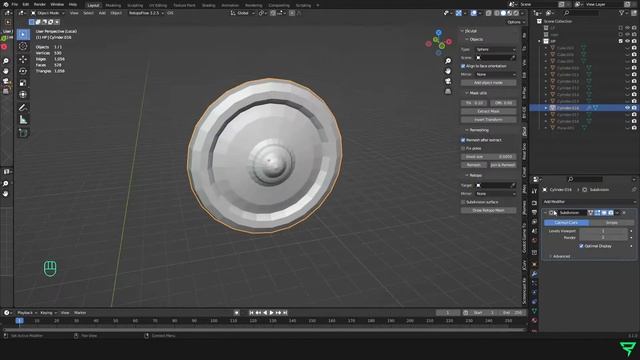Jump to the timeline end frame
640x360 pixels.
(x=285, y=313)
